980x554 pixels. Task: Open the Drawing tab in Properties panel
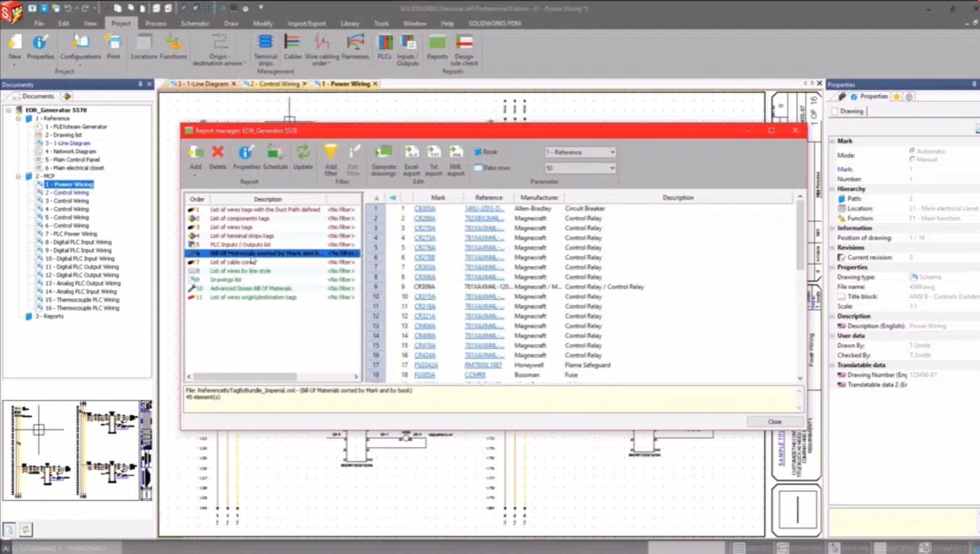847,112
